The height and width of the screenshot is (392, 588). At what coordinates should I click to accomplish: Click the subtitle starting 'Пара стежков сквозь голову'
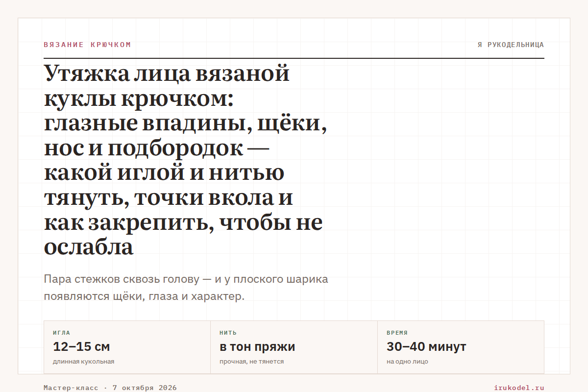point(186,288)
